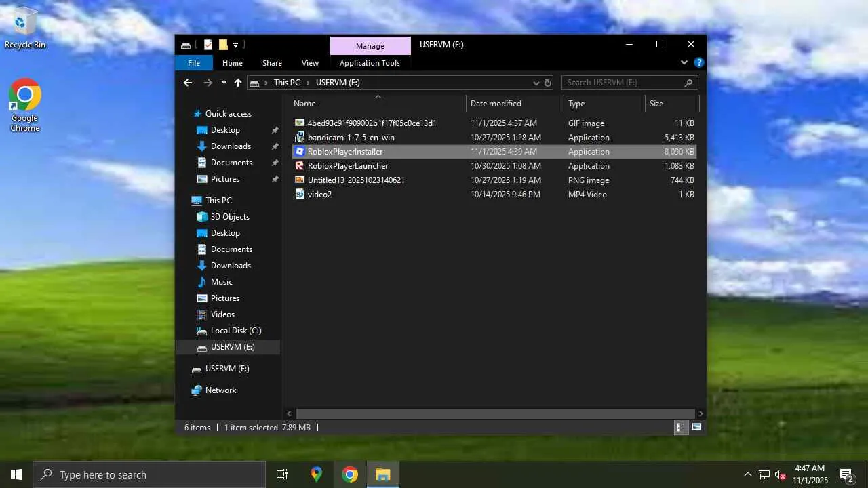This screenshot has width=868, height=488.
Task: Switch to the Share ribbon tab
Action: pos(272,63)
